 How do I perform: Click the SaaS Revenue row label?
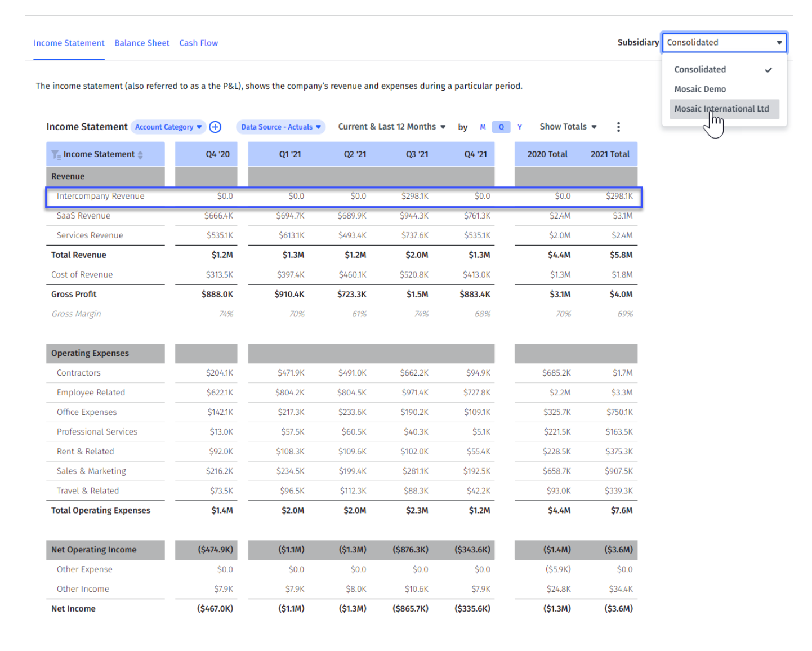point(83,215)
